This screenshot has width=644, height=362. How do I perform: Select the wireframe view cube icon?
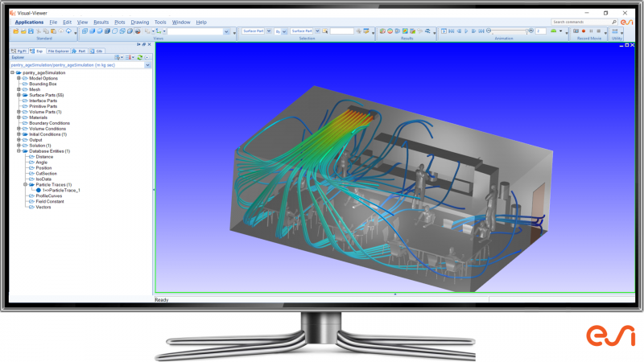pyautogui.click(x=85, y=31)
